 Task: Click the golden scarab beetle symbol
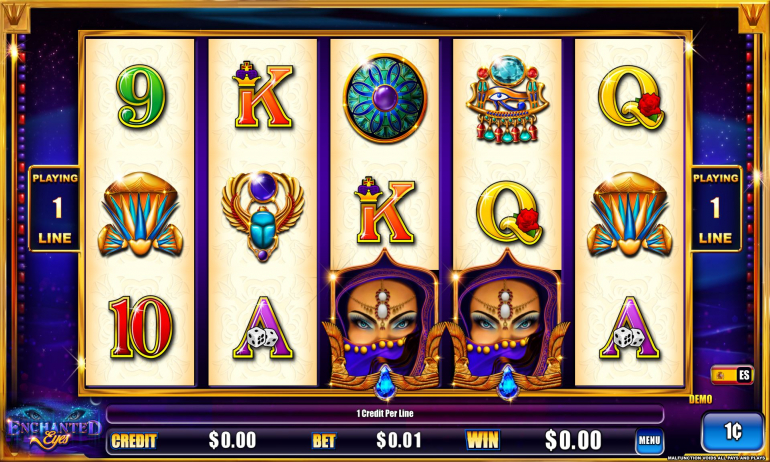263,215
